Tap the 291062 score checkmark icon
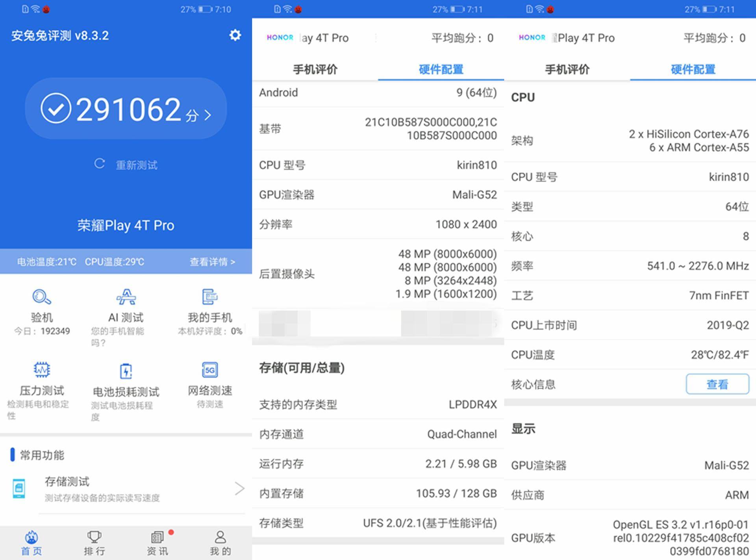Viewport: 756px width, 560px height. pos(56,108)
